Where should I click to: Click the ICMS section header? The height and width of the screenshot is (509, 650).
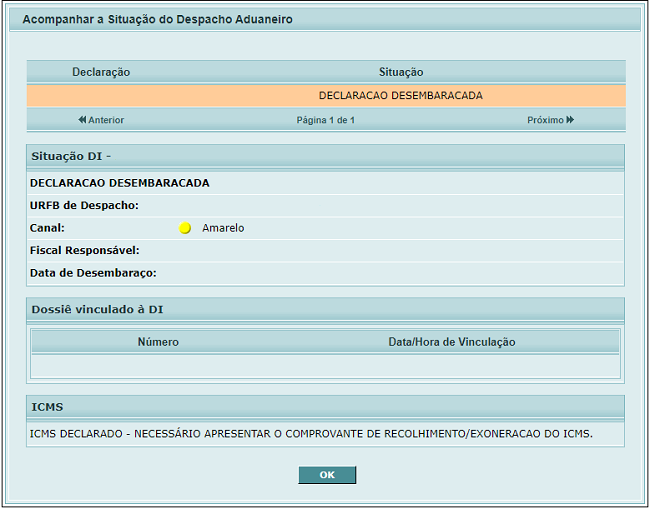point(325,407)
